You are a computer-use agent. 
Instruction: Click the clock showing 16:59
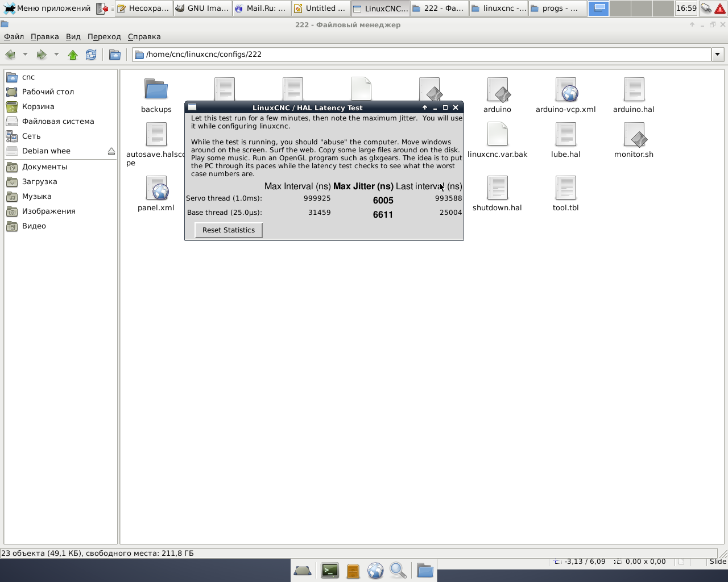point(686,9)
